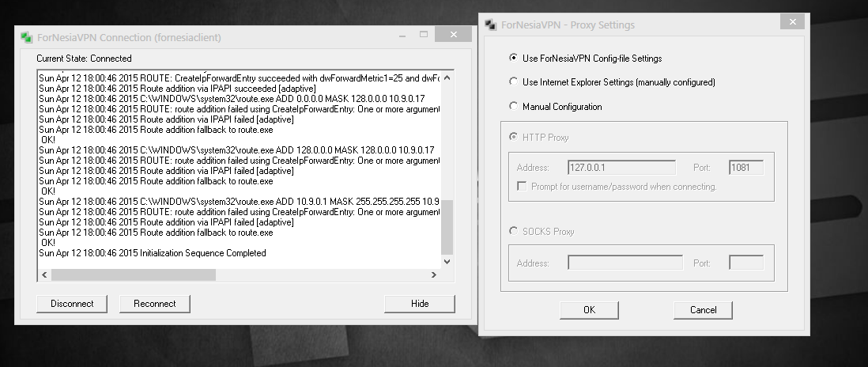868x367 pixels.
Task: Click the Current State: Connected text
Action: [84, 58]
